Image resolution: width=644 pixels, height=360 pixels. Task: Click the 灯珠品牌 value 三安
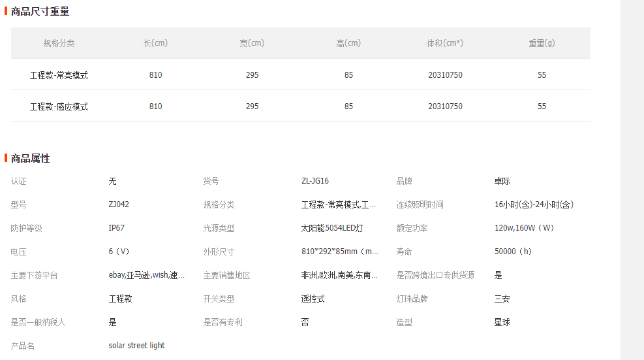(x=502, y=299)
